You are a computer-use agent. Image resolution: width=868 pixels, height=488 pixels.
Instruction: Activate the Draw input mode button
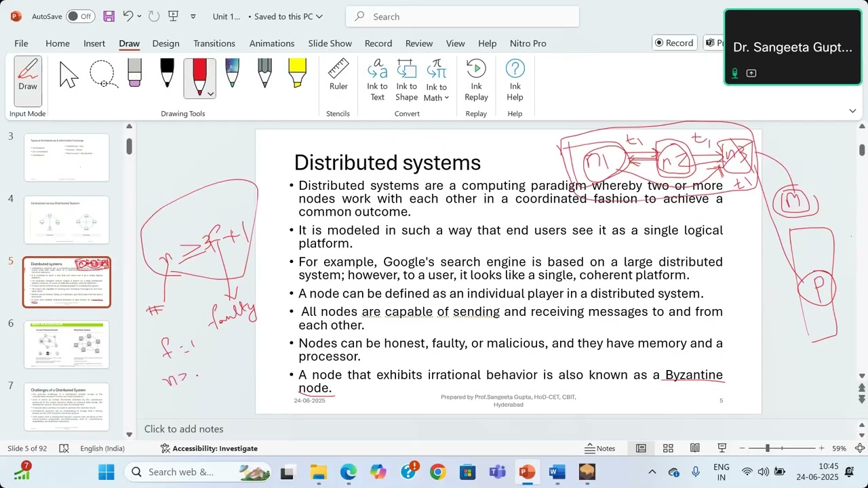28,81
